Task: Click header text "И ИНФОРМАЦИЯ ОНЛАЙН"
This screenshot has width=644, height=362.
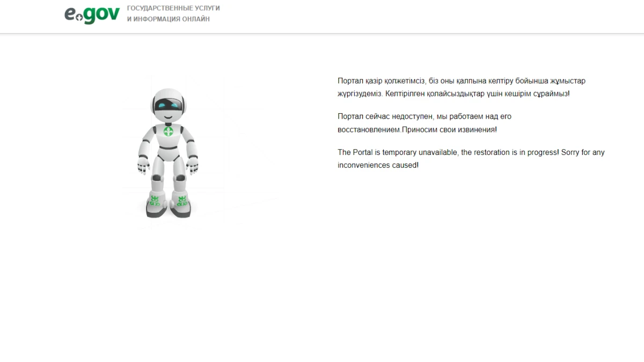Action: pos(169,19)
